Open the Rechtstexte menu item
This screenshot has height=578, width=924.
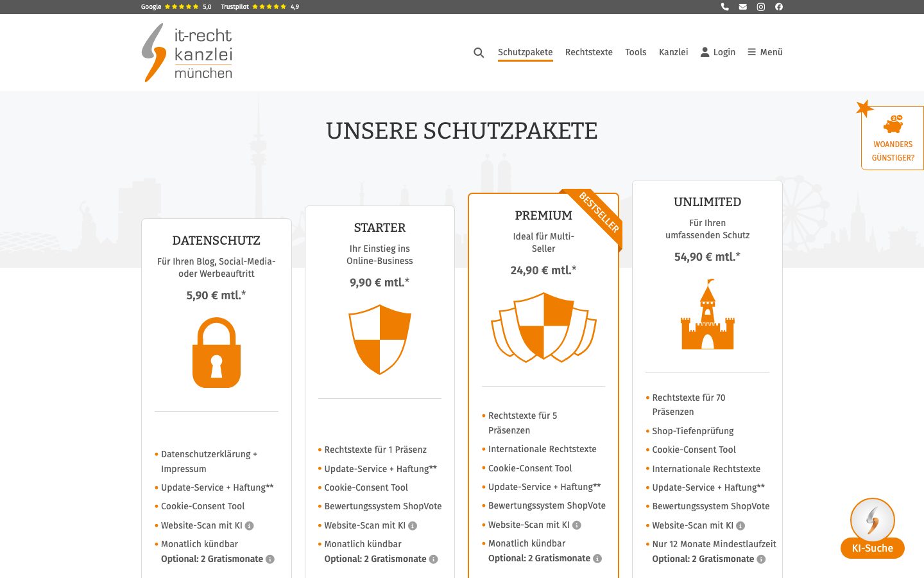point(589,53)
